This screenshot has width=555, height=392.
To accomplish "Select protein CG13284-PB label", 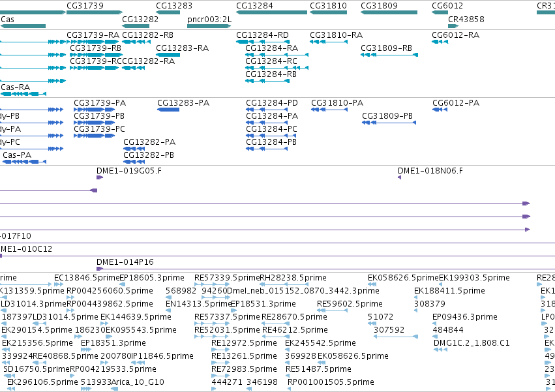I will (x=271, y=142).
